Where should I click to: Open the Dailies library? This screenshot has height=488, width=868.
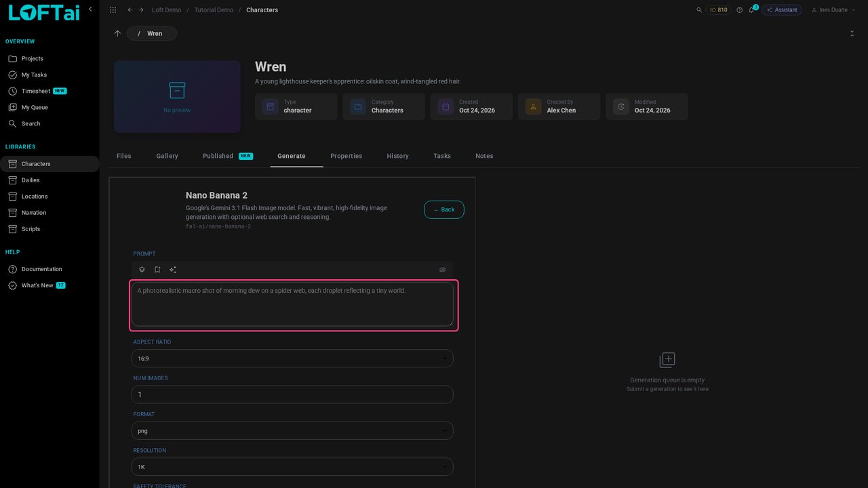click(50, 180)
